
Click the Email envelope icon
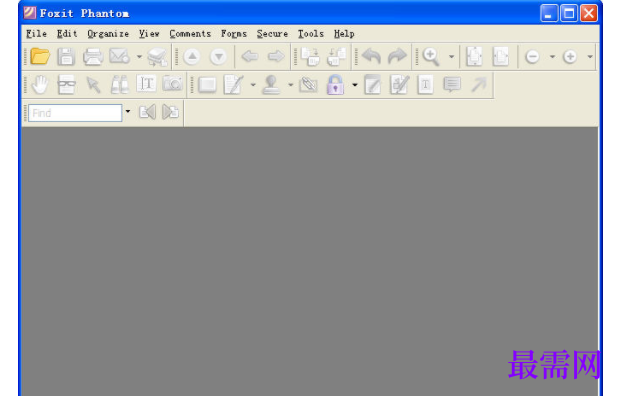(119, 56)
